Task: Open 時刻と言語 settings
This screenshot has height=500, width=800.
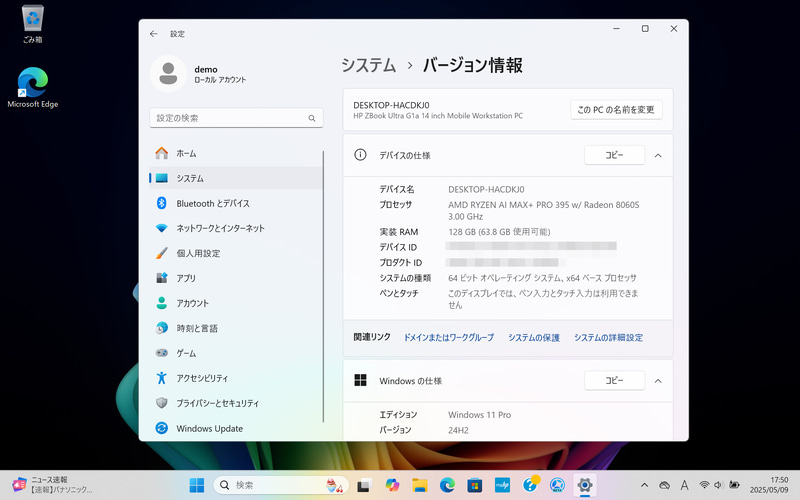Action: tap(236, 328)
